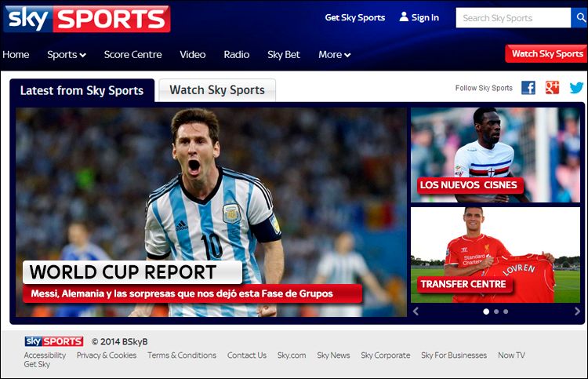Screen dimensions: 588x379
Task: Expand the Sports dropdown menu
Action: point(67,55)
